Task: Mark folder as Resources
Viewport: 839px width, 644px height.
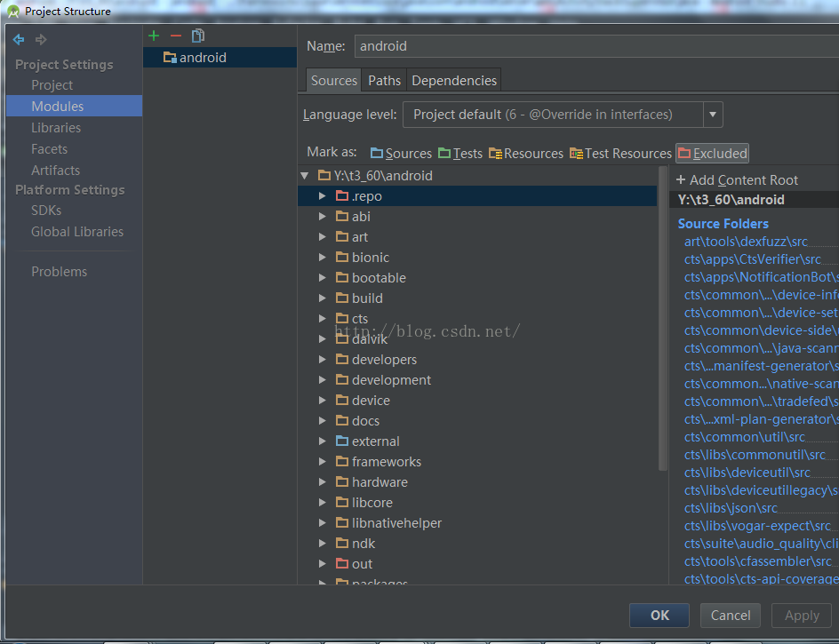Action: click(526, 154)
